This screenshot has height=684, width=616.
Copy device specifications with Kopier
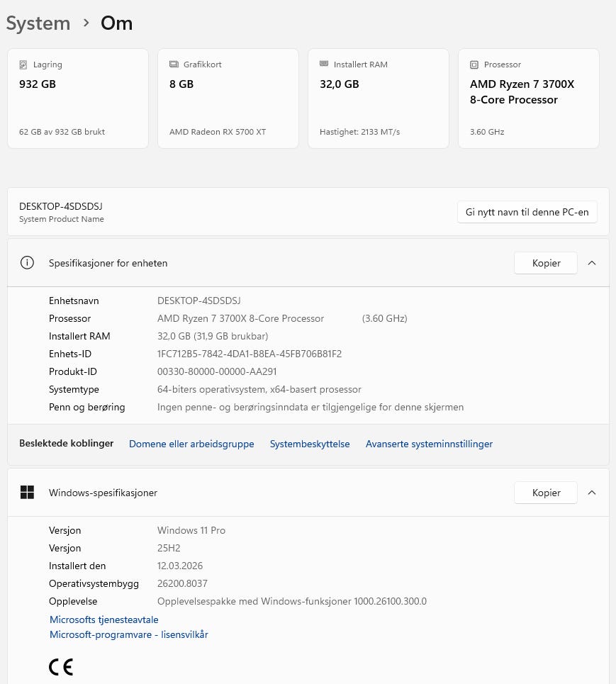(x=546, y=263)
